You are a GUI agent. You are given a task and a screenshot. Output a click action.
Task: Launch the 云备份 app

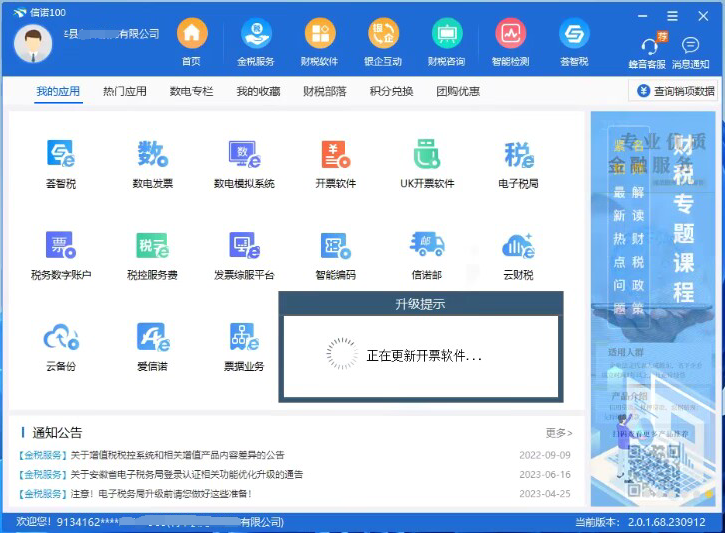point(61,347)
